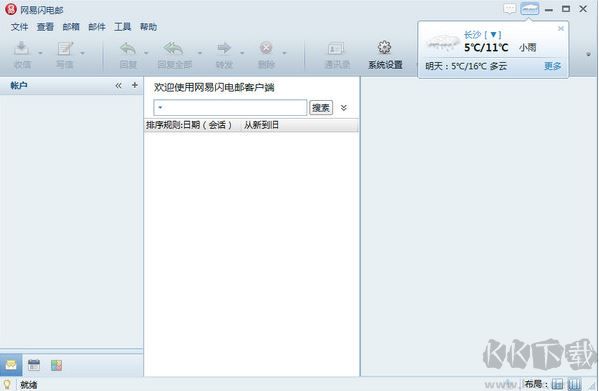
Task: Click the 写信 compose mail icon
Action: tap(65, 48)
